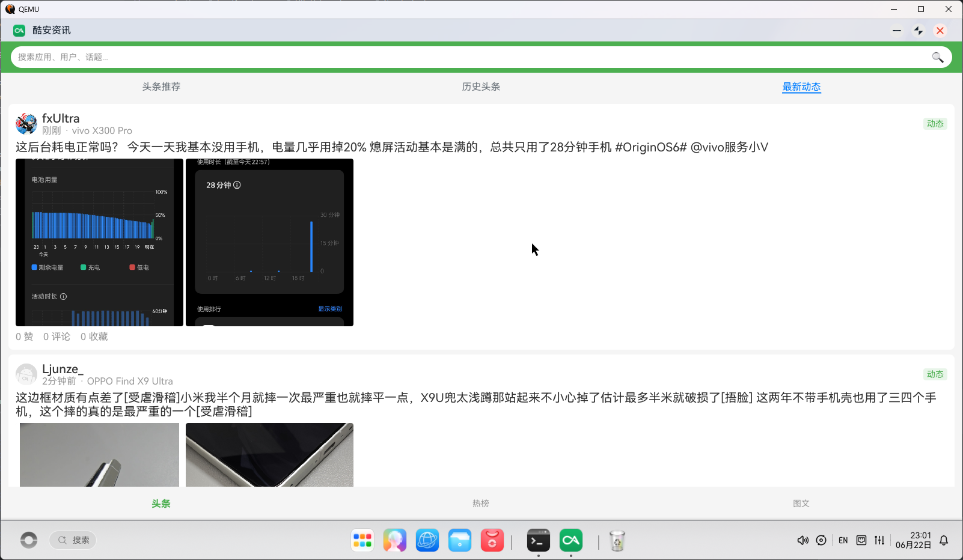Screen dimensions: 963x560
Task: Click the 酷安资讯 app logo in title bar
Action: tap(19, 31)
